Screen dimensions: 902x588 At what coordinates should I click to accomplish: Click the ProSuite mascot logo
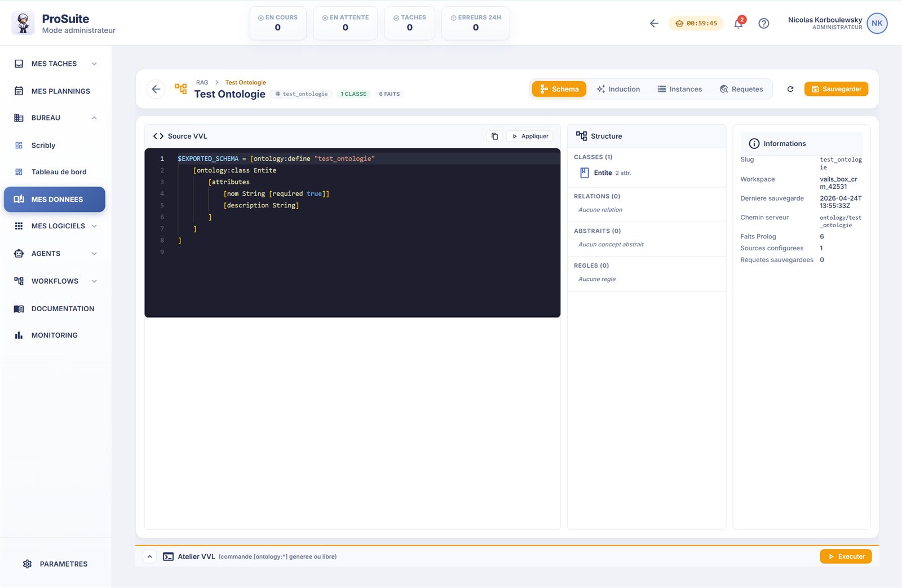pos(23,23)
